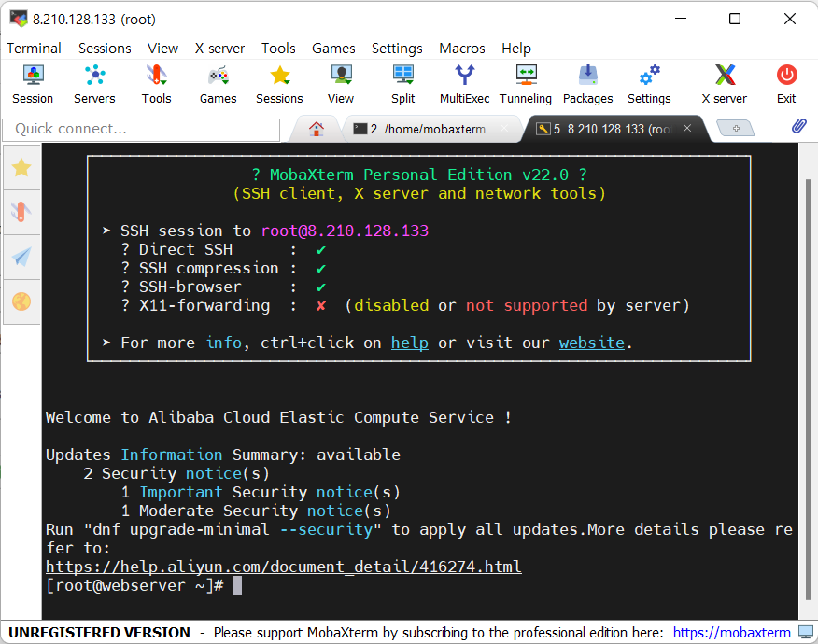Open the X server menu

click(x=219, y=49)
